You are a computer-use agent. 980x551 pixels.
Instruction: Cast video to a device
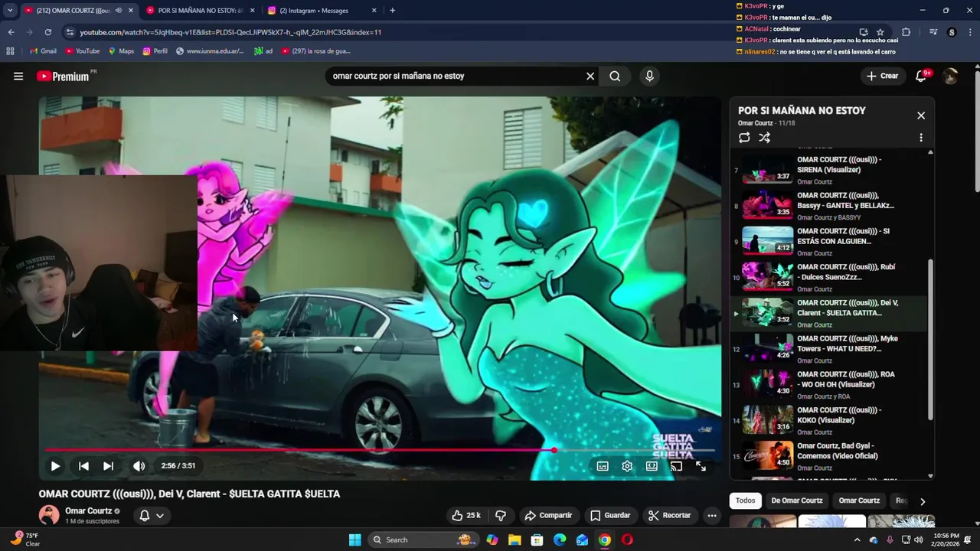point(676,466)
